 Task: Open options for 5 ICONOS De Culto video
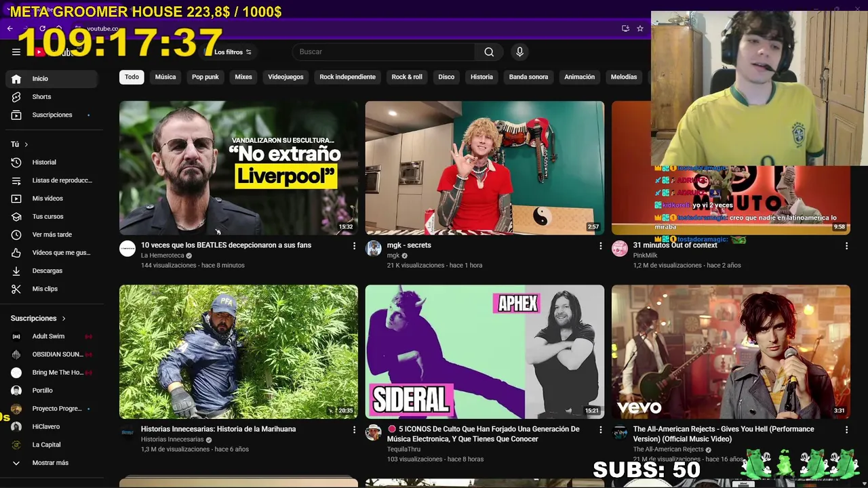point(600,430)
